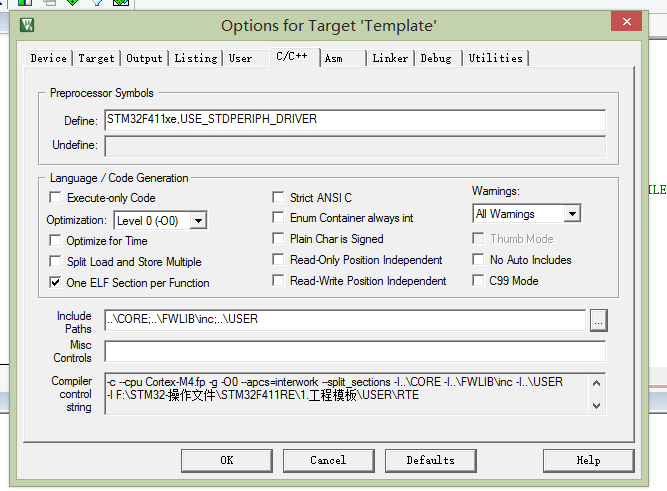Enable Plain Char is Signed
Image resolution: width=667 pixels, height=491 pixels.
coord(278,238)
